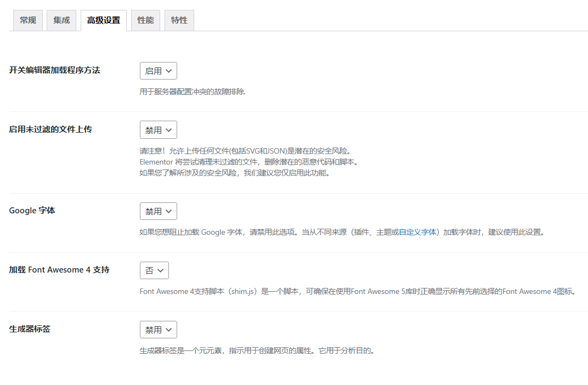Select the 高级设置 tab

[x=103, y=20]
